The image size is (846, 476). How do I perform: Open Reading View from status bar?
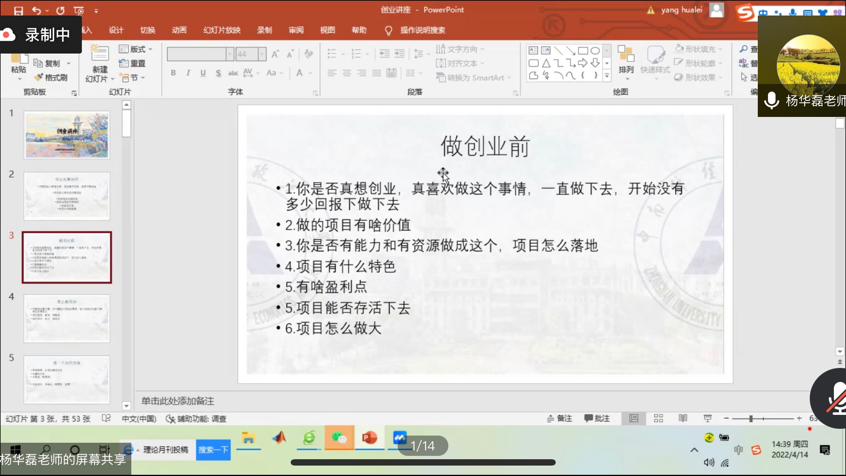coord(683,419)
